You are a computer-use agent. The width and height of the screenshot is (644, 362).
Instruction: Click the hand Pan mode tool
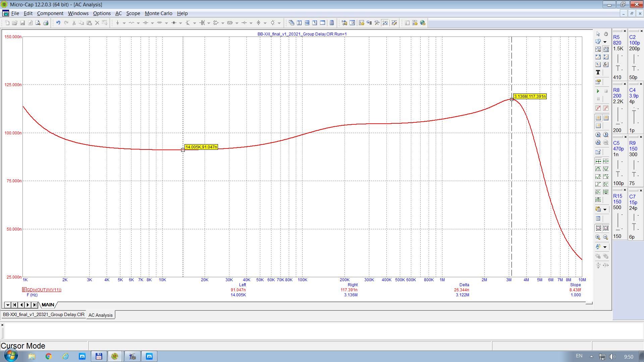[606, 34]
